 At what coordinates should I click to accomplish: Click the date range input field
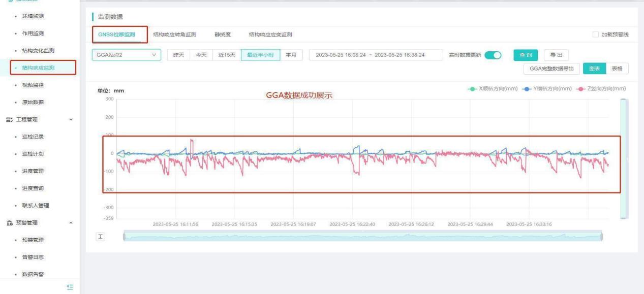pyautogui.click(x=370, y=55)
